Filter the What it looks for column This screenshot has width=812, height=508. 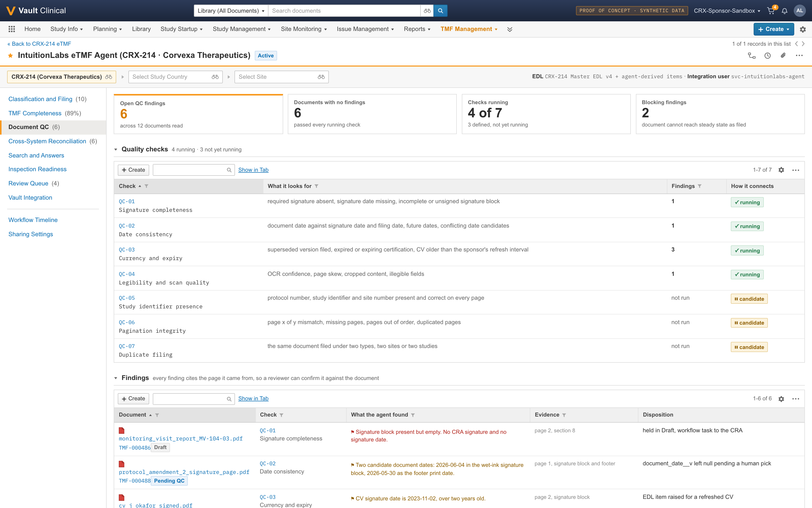point(316,186)
